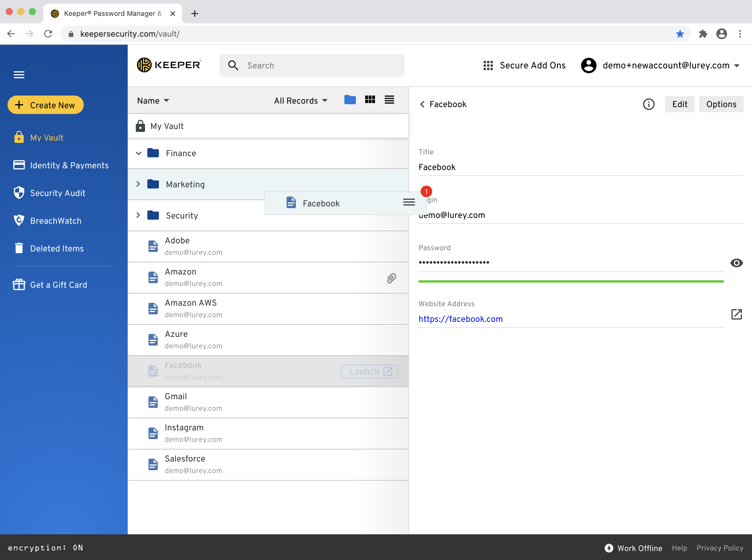
Task: Open the Options menu
Action: point(721,104)
